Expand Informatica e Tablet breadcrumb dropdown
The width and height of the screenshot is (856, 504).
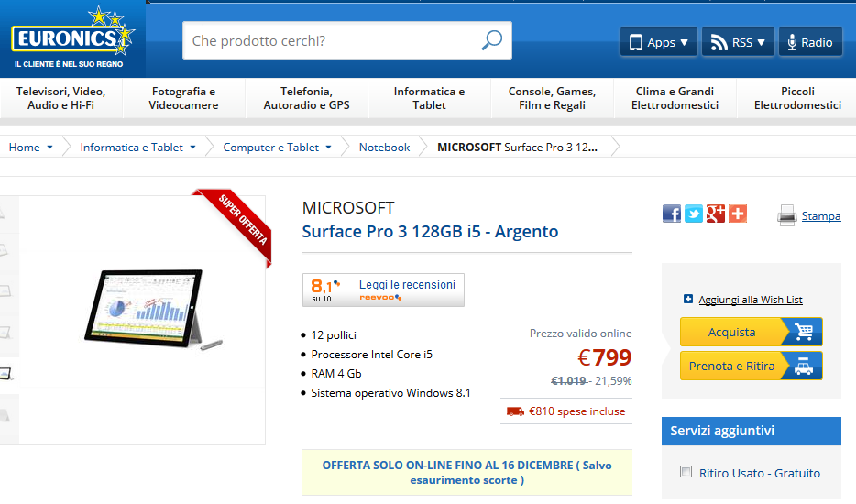(192, 148)
